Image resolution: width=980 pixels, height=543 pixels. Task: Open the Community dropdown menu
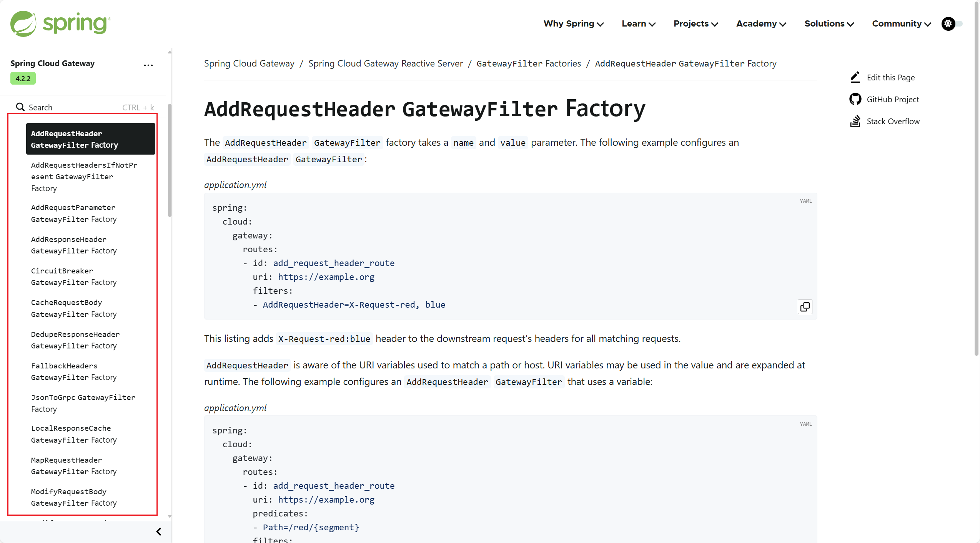pyautogui.click(x=901, y=24)
